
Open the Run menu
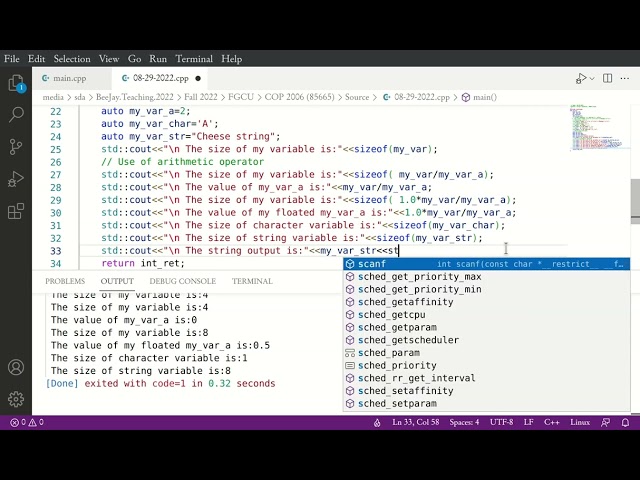158,59
